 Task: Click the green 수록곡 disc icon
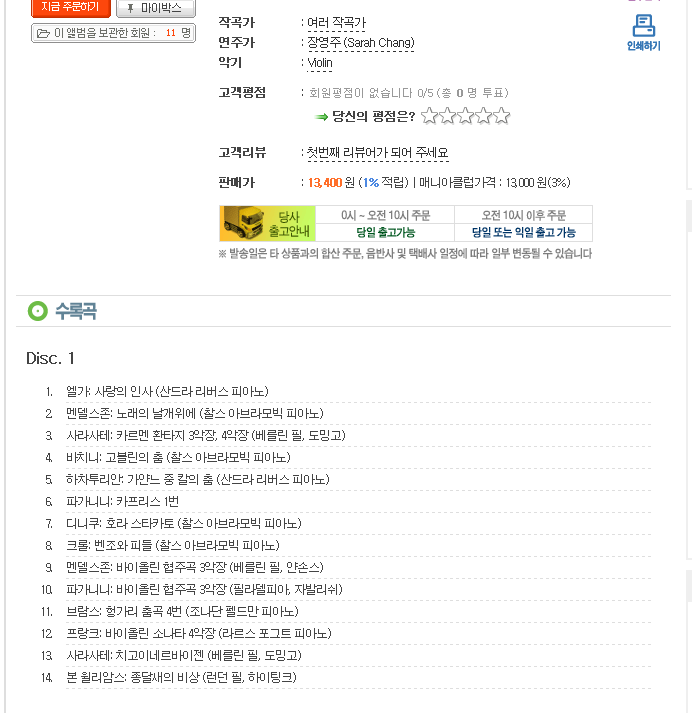[x=38, y=311]
